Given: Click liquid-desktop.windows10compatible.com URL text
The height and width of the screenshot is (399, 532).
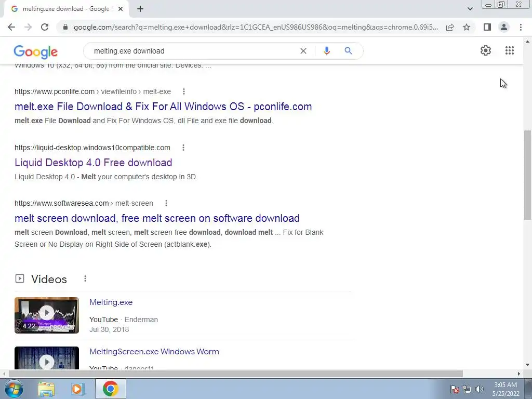Looking at the screenshot, I should (x=92, y=148).
